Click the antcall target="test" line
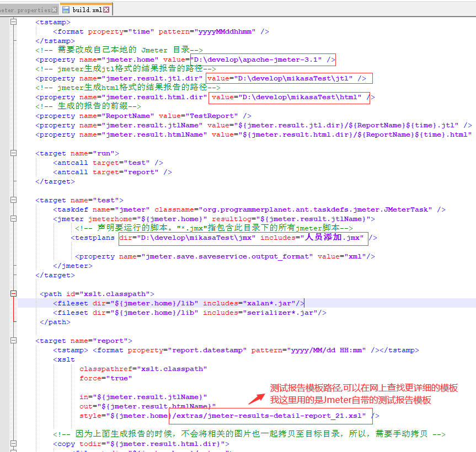This screenshot has width=476, height=452. pyautogui.click(x=108, y=163)
